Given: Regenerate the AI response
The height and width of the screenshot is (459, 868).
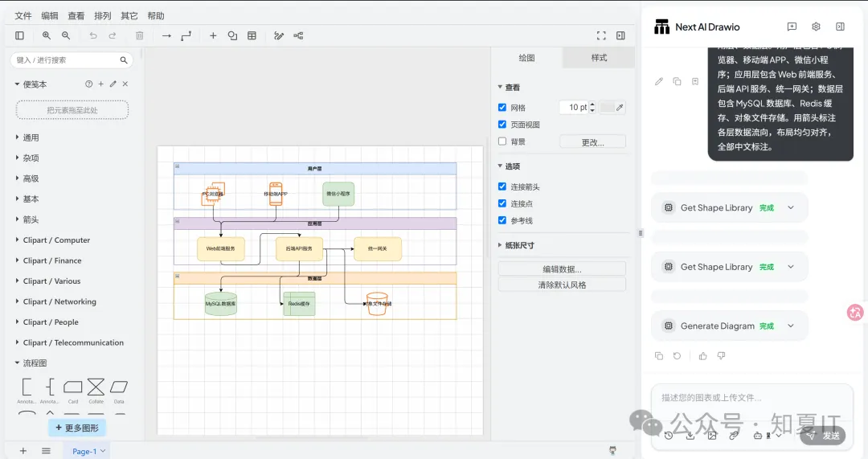Looking at the screenshot, I should pyautogui.click(x=677, y=356).
